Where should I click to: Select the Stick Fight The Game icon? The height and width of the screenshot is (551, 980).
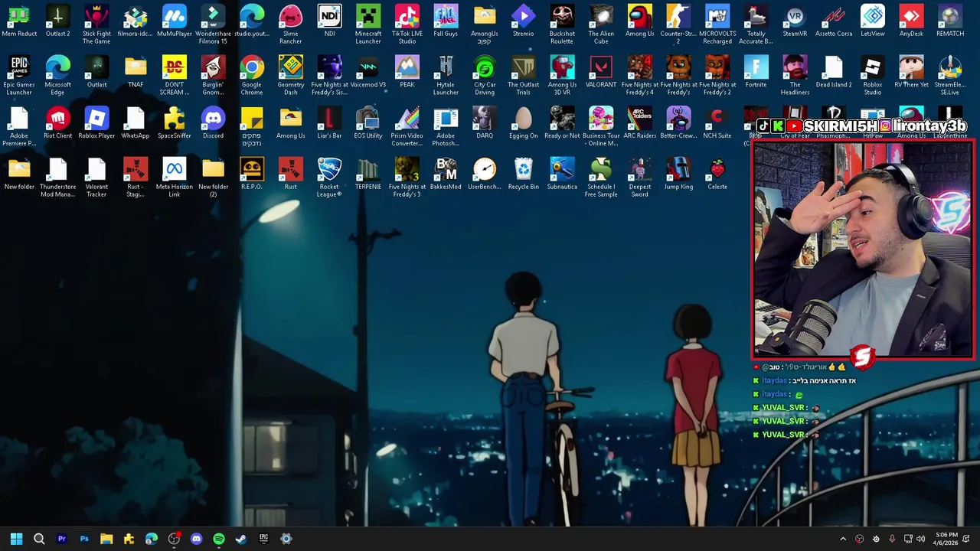tap(96, 24)
